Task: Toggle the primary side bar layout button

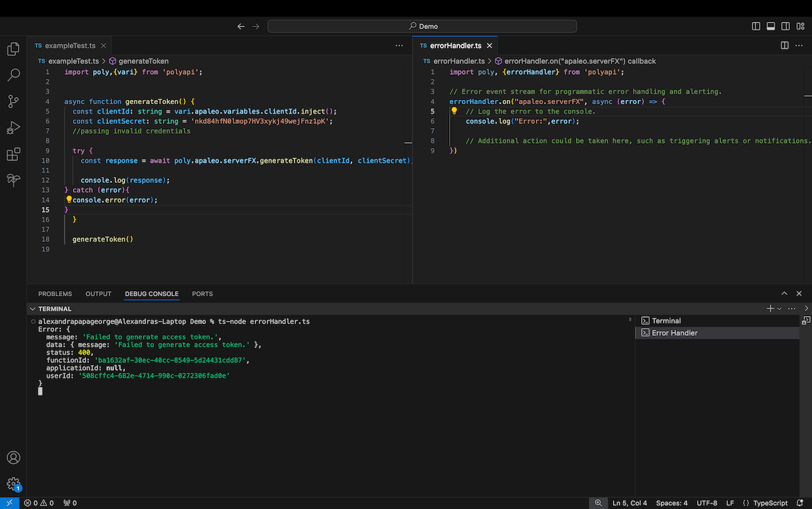Action: coord(756,27)
